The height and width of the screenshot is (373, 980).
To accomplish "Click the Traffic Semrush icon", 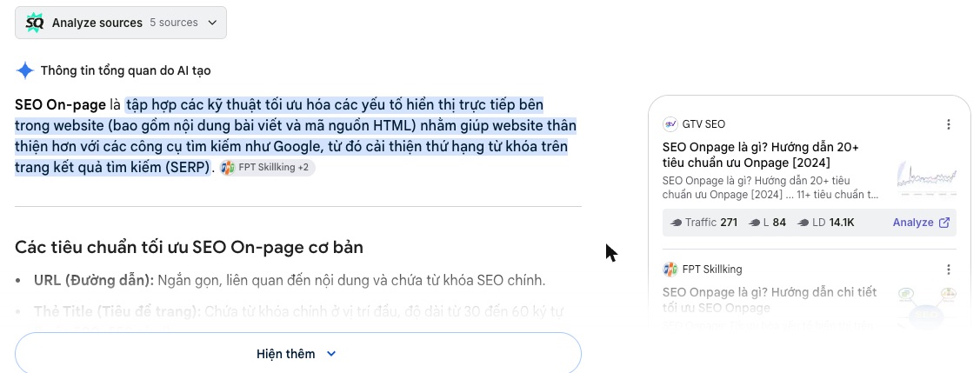I will point(676,223).
